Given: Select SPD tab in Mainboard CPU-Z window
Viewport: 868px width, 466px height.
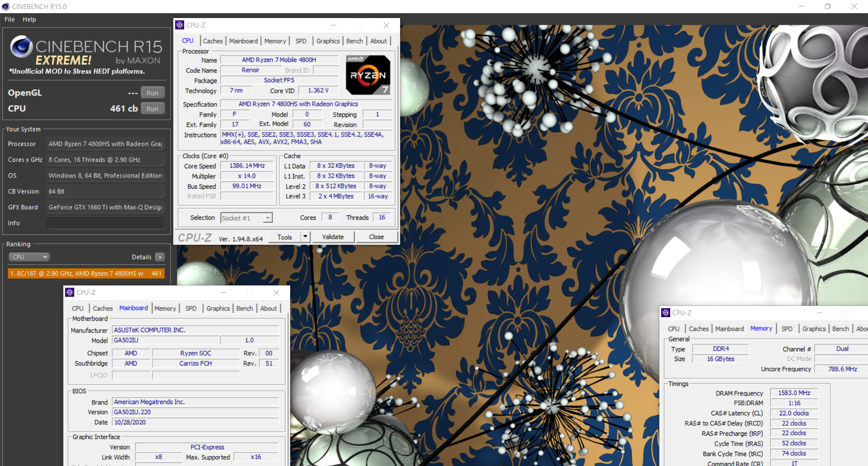Looking at the screenshot, I should [x=191, y=308].
